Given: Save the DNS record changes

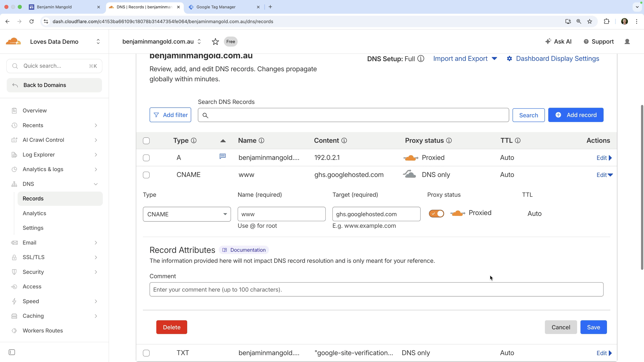Looking at the screenshot, I should [594, 327].
